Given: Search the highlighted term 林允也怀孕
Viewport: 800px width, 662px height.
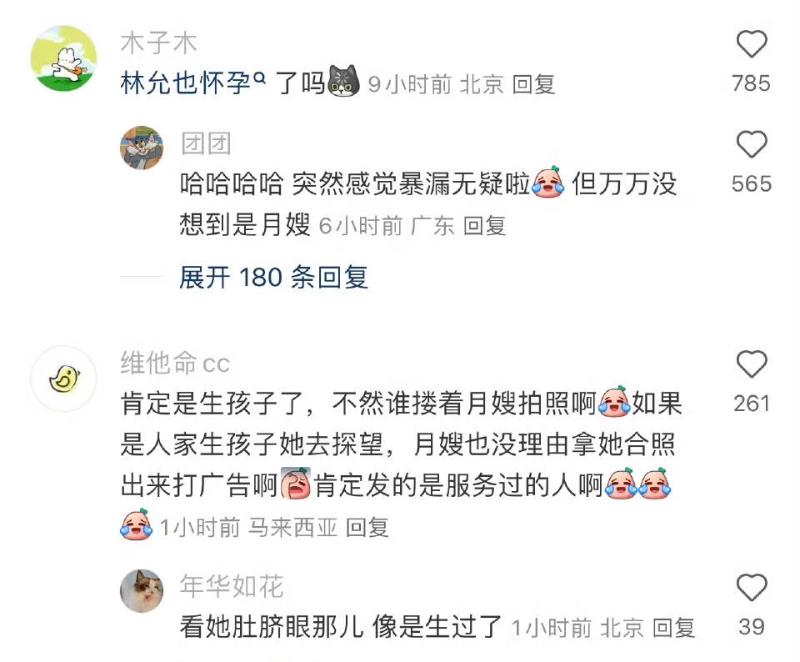Looking at the screenshot, I should coord(186,83).
